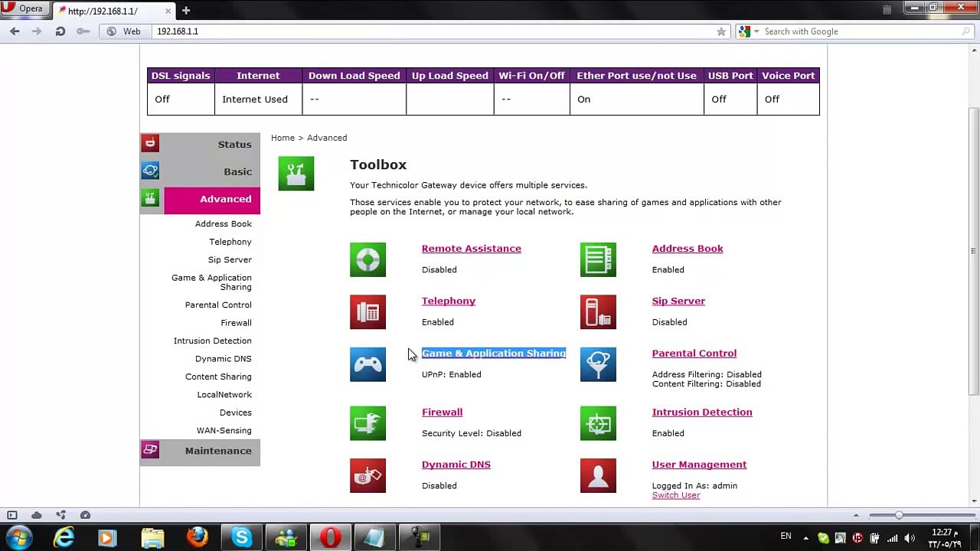Show hidden tray icons arrow

806,537
